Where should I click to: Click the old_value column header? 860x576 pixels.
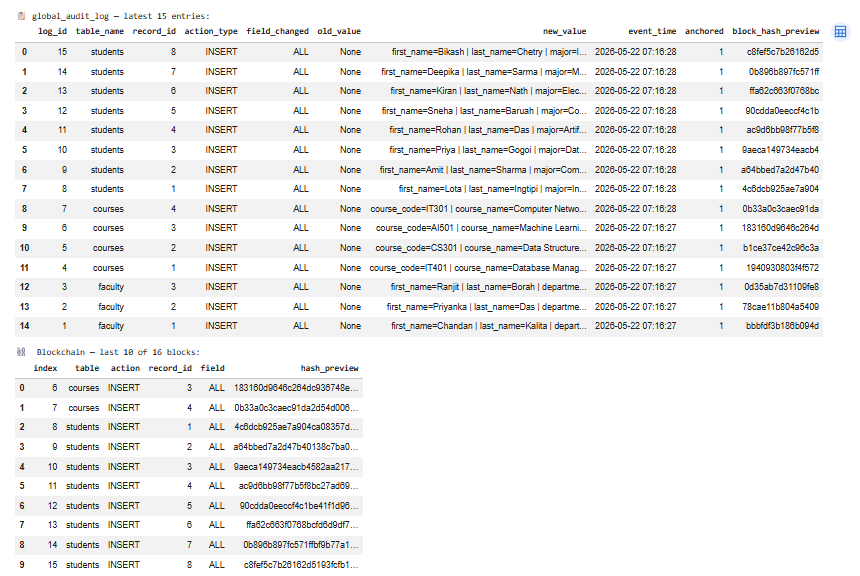339,31
